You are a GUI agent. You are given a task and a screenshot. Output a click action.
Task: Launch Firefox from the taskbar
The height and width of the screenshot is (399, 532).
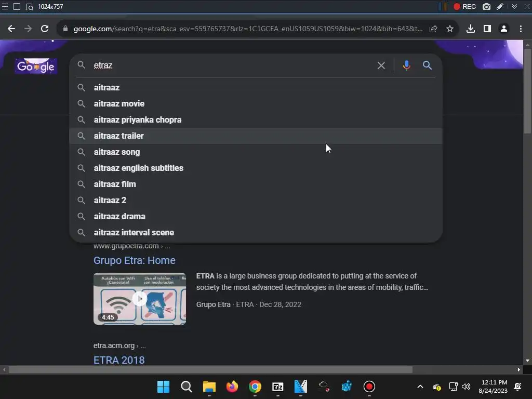(232, 387)
